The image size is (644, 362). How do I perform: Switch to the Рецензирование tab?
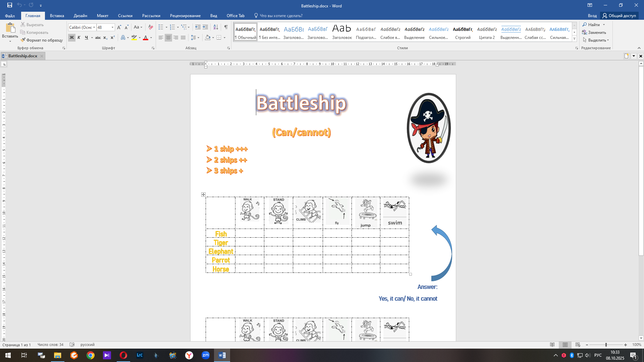pyautogui.click(x=185, y=16)
